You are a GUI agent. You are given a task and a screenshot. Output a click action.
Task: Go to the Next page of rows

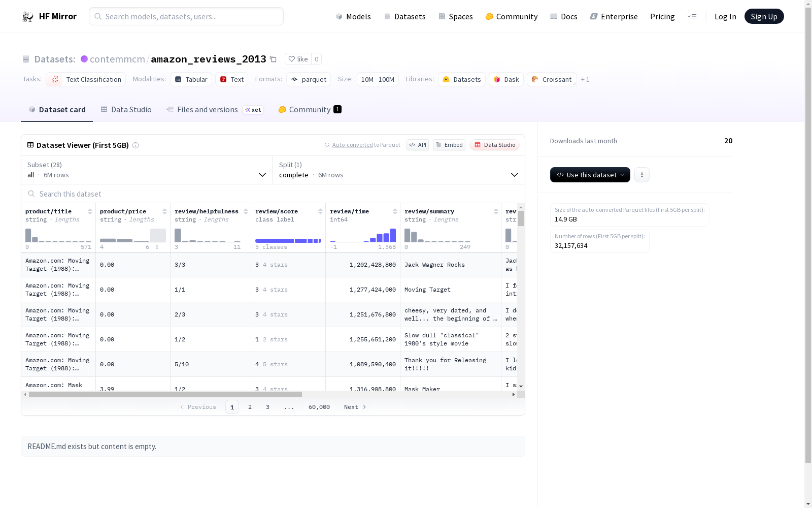pyautogui.click(x=355, y=407)
